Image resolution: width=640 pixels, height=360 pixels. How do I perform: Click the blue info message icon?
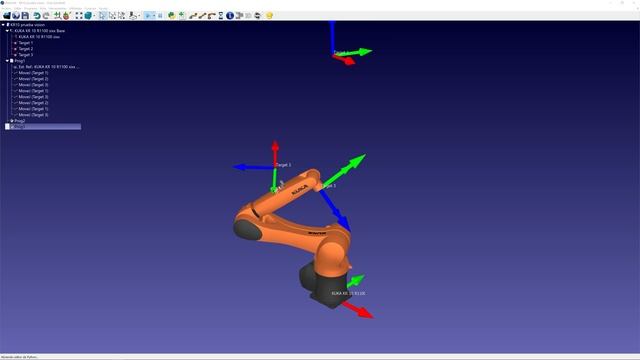pos(230,16)
